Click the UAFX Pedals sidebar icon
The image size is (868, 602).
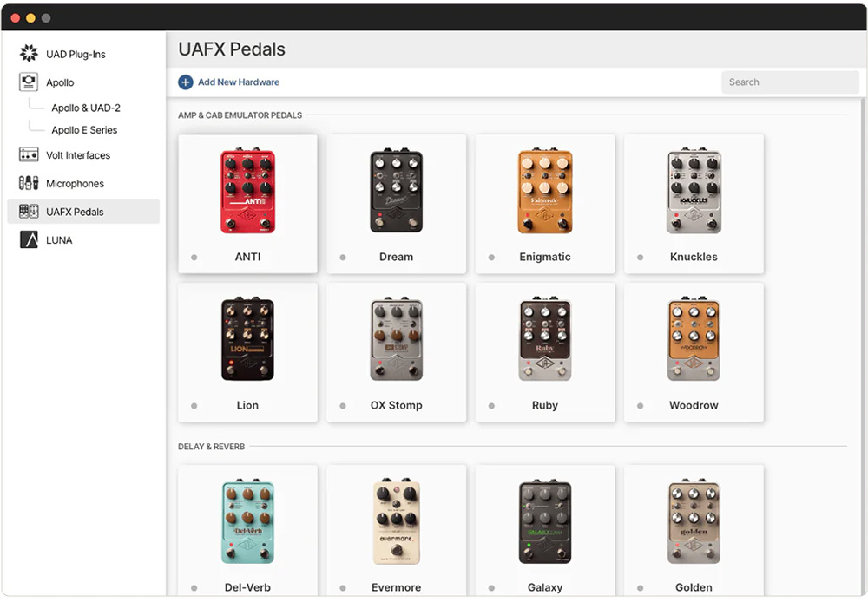[x=29, y=212]
